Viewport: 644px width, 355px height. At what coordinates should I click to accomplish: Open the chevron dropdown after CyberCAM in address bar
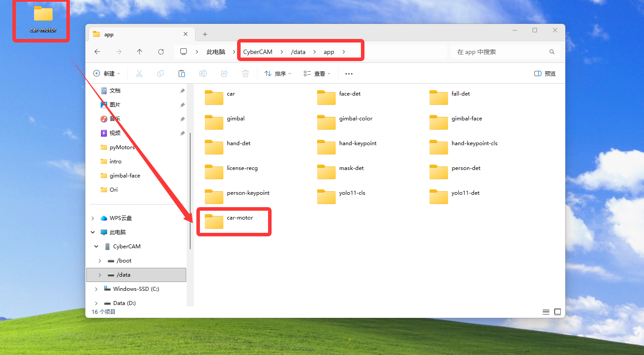pyautogui.click(x=282, y=52)
